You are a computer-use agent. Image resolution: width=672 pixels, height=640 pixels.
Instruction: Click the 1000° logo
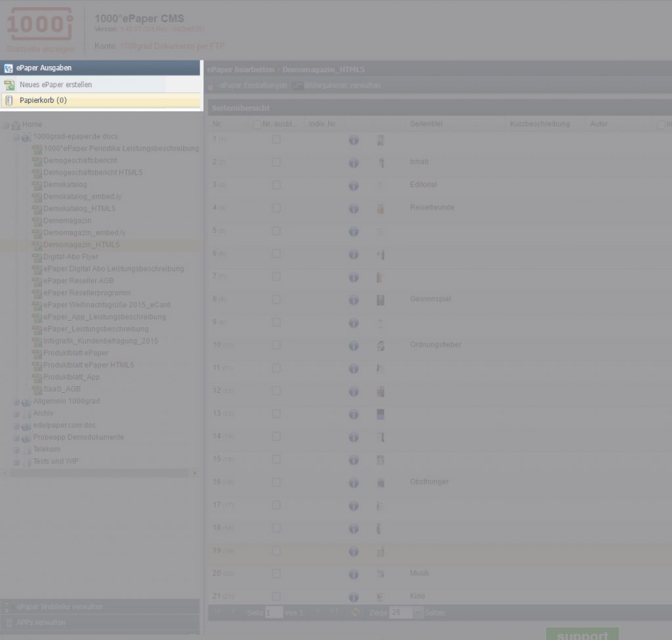click(x=39, y=24)
